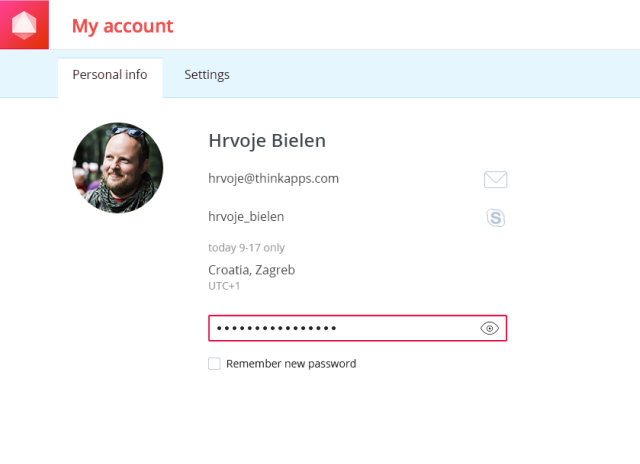This screenshot has width=640, height=464.
Task: Click the red app logo icon
Action: click(24, 25)
